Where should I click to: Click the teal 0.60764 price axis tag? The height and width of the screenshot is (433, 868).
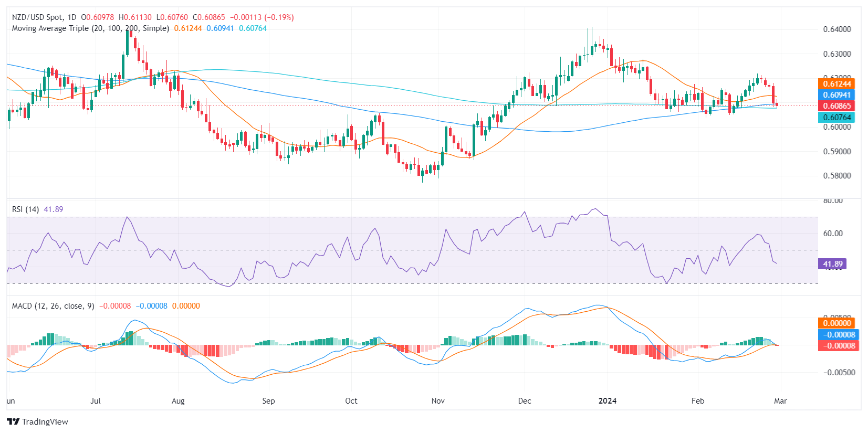point(836,118)
